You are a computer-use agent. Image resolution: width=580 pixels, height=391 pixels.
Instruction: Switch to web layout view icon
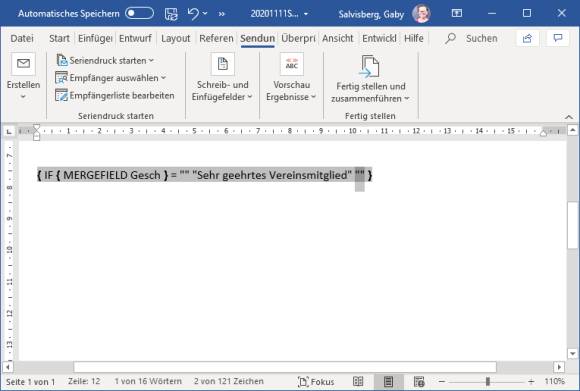(419, 382)
